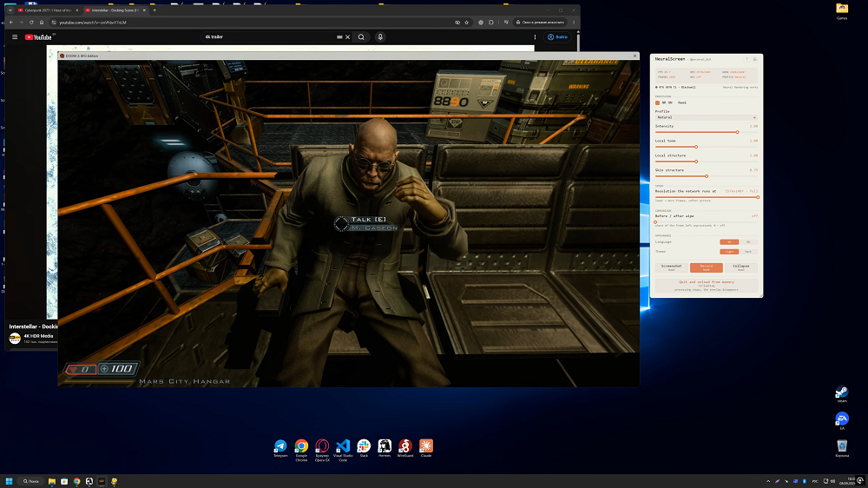This screenshot has width=868, height=488.
Task: Open the EA desktop shortcut
Action: [x=842, y=420]
